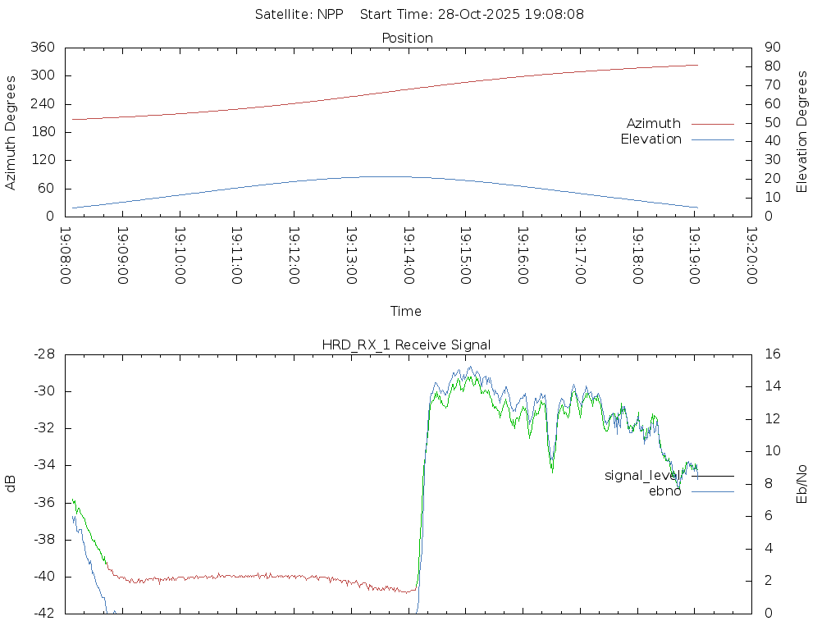
Task: Click the ebno legend entry
Action: [664, 491]
